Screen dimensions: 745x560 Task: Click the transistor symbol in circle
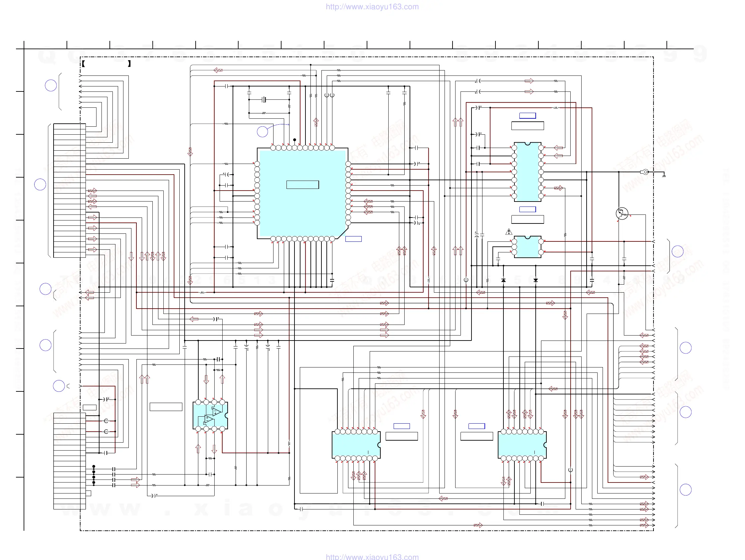(x=622, y=213)
